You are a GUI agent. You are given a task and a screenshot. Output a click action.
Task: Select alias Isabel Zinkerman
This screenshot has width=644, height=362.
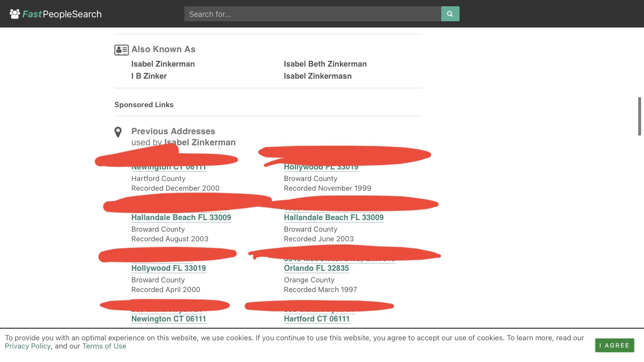coord(163,64)
